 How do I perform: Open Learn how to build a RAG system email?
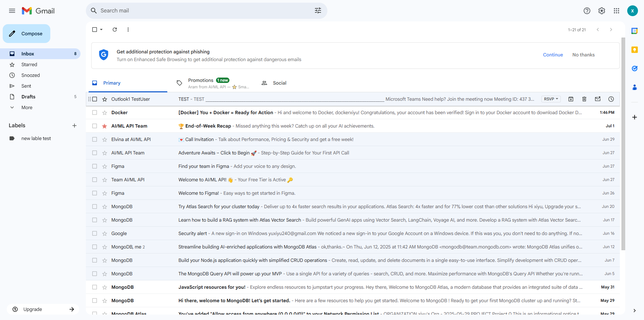(353, 220)
